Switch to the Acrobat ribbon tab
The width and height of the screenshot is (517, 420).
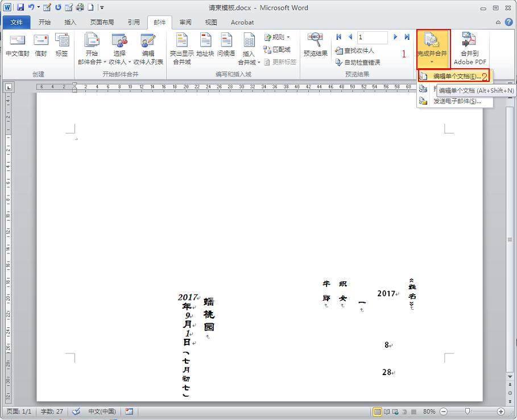[x=242, y=22]
